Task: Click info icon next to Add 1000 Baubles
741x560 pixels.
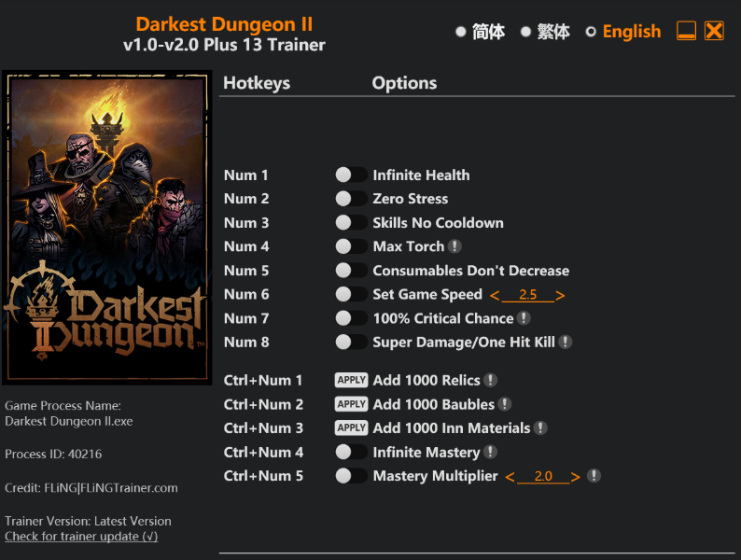Action: click(x=504, y=404)
